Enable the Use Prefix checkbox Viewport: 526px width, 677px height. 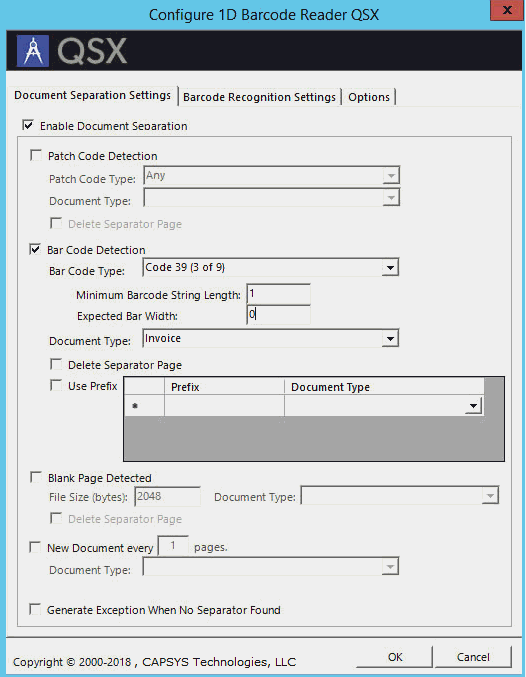[x=56, y=385]
